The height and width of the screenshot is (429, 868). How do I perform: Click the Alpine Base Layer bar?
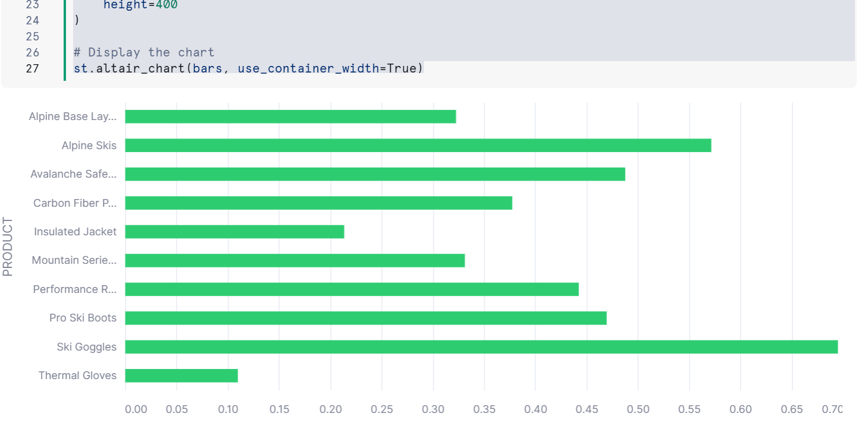290,116
